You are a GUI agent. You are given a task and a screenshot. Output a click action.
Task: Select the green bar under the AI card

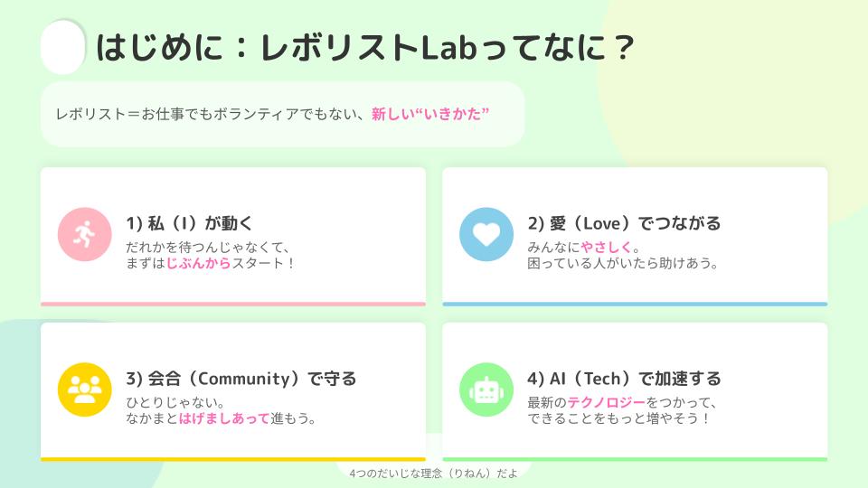[x=635, y=459]
